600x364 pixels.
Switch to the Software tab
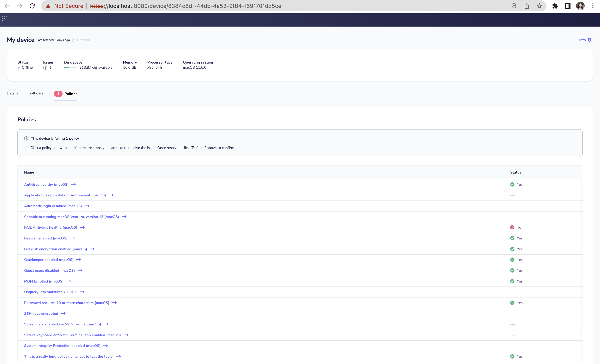36,93
